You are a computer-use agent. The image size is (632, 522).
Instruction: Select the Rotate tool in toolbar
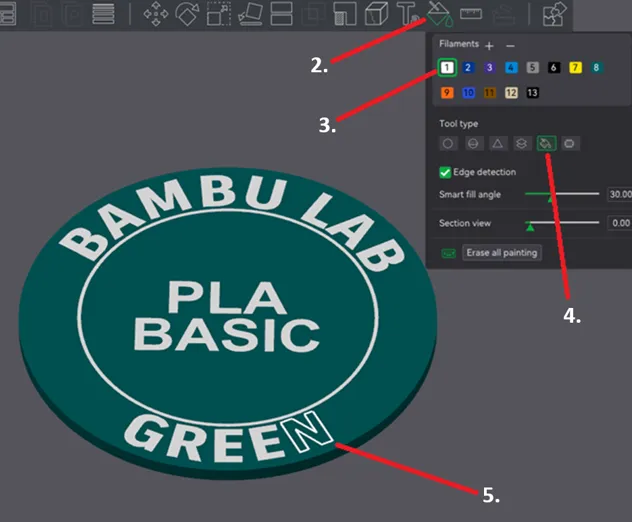pos(187,14)
